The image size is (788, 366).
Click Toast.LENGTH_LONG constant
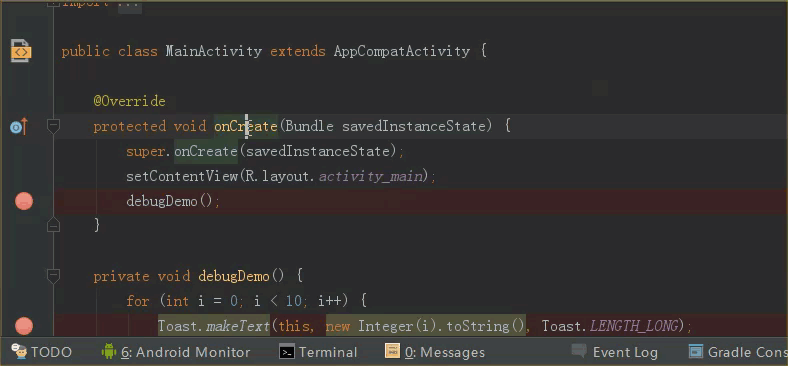pyautogui.click(x=633, y=326)
